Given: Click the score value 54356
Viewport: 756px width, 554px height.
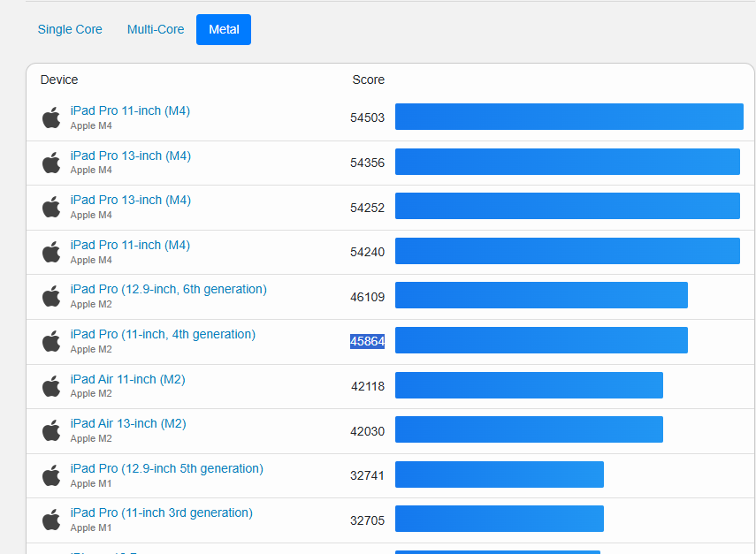Looking at the screenshot, I should (368, 163).
